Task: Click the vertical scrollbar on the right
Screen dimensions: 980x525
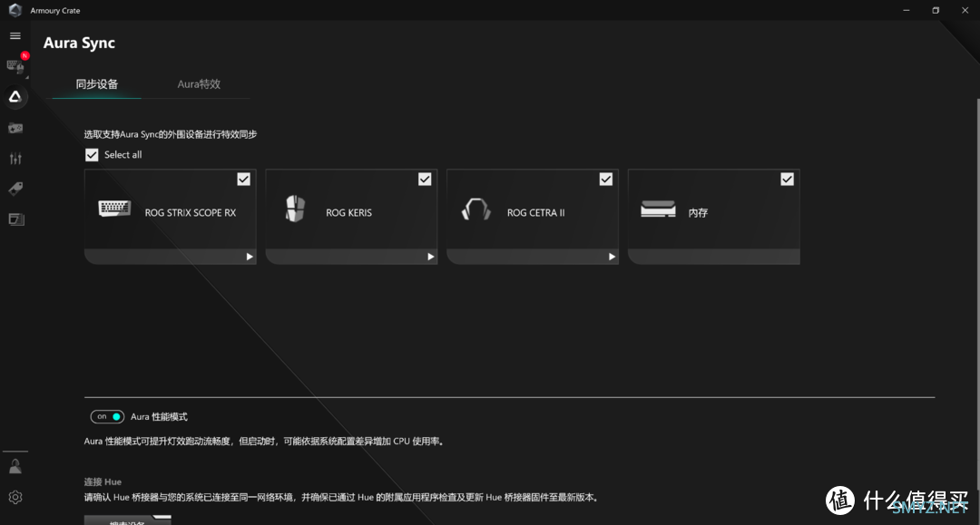Action: point(977,294)
